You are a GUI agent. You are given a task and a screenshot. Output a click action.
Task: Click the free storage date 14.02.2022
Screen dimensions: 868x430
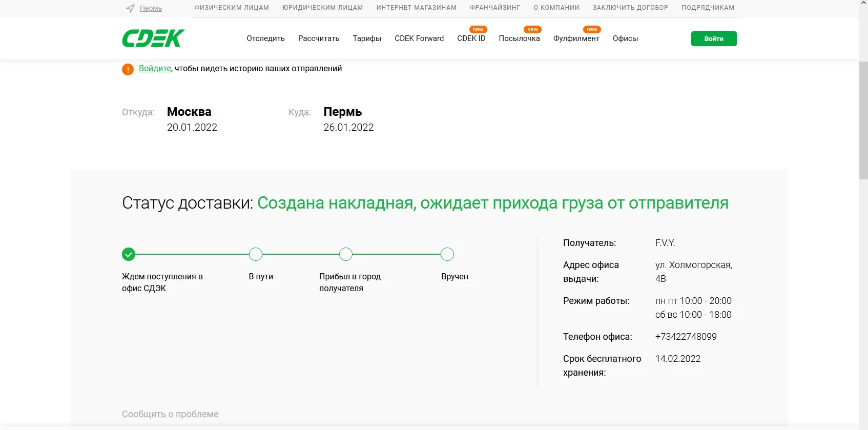(678, 359)
